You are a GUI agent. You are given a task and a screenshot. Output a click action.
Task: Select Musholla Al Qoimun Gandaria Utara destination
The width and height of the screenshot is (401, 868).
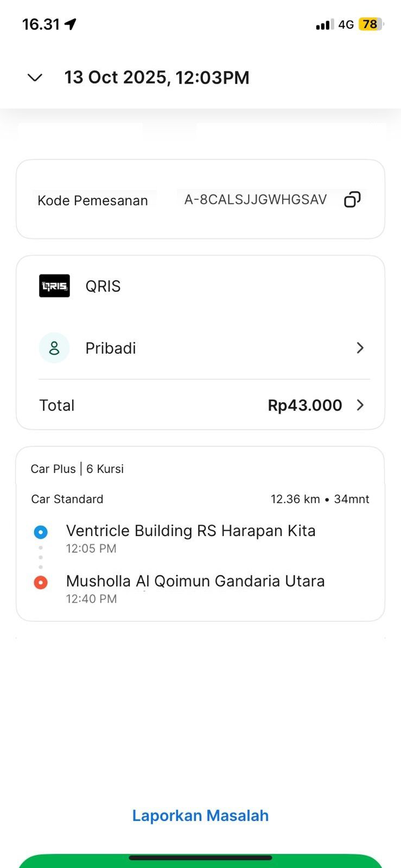(x=195, y=582)
